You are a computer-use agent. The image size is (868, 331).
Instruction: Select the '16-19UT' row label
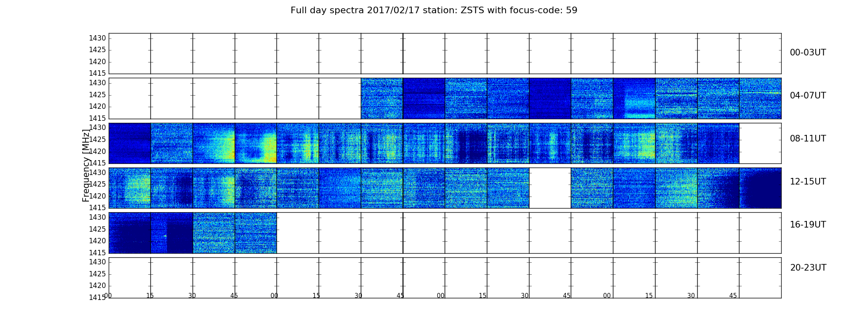pyautogui.click(x=808, y=225)
